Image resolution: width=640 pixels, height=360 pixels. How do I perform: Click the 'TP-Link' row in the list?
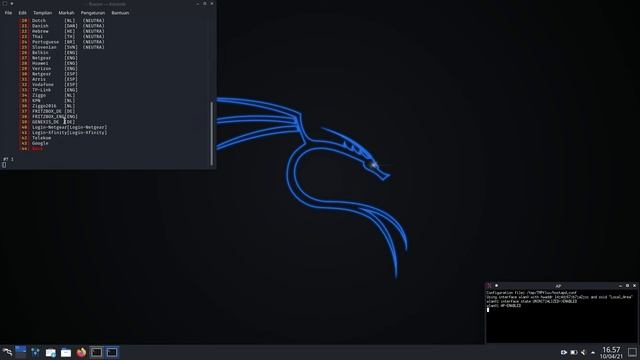49,89
